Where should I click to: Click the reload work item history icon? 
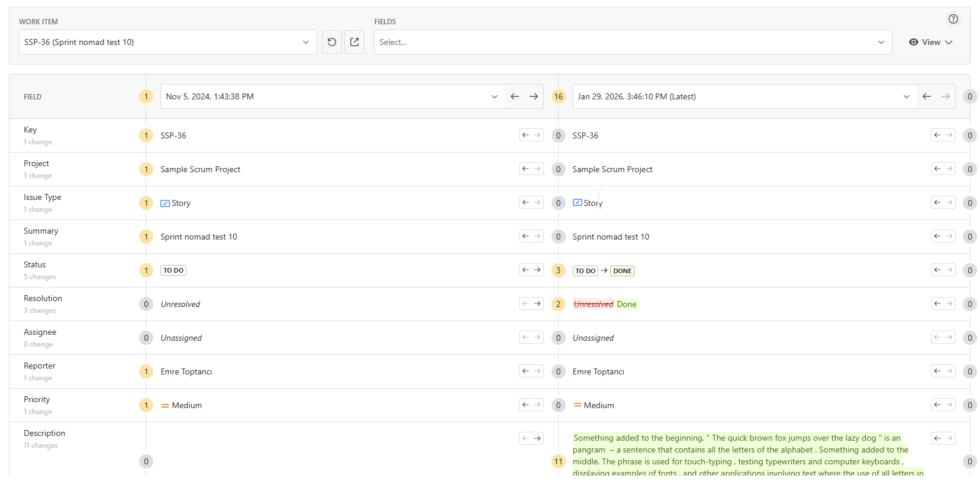point(332,42)
